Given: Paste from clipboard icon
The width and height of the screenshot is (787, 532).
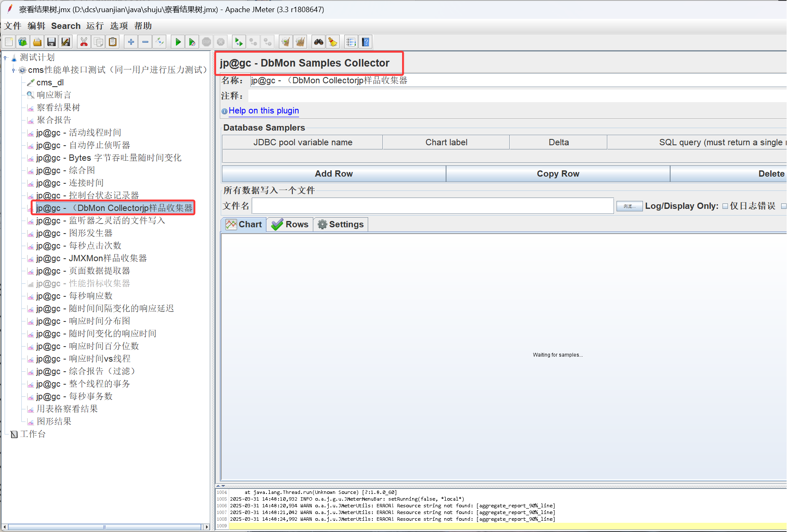Looking at the screenshot, I should (x=113, y=42).
